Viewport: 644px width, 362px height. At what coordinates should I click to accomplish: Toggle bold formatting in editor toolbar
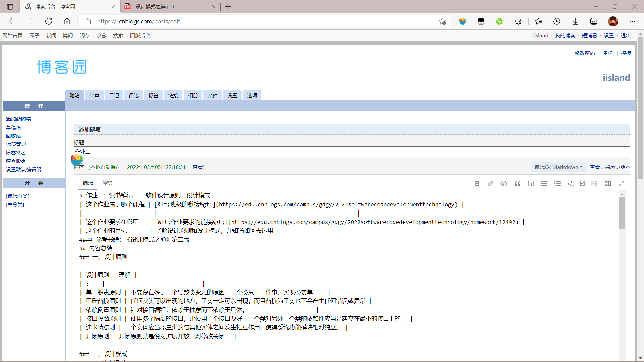477,184
